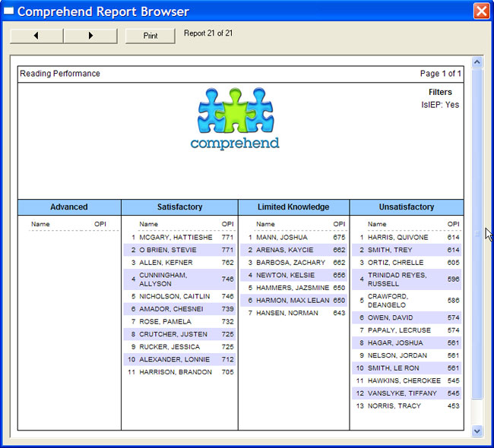Select the NICHOLSON, CAITLIN row
Viewport: 494px width, 448px height.
pyautogui.click(x=179, y=296)
